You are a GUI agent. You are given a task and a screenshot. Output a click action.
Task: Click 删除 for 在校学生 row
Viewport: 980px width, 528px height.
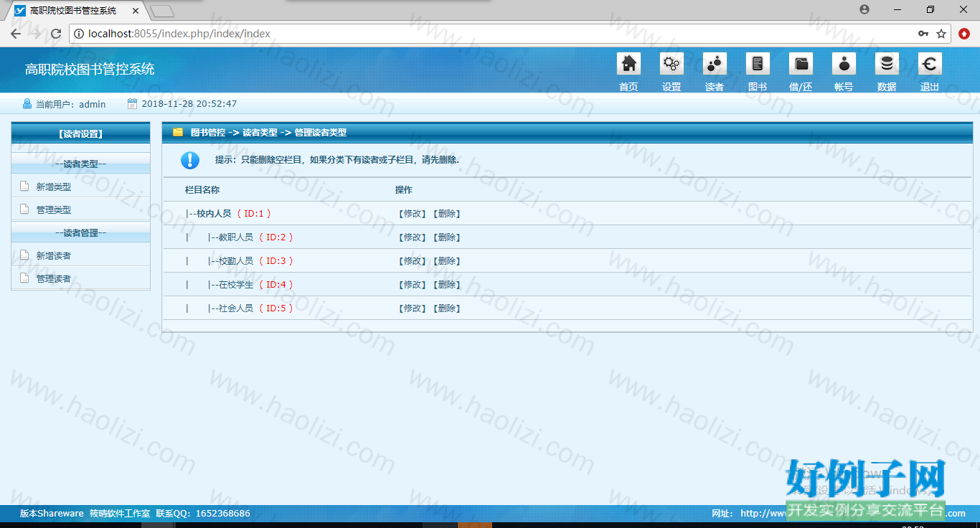446,285
